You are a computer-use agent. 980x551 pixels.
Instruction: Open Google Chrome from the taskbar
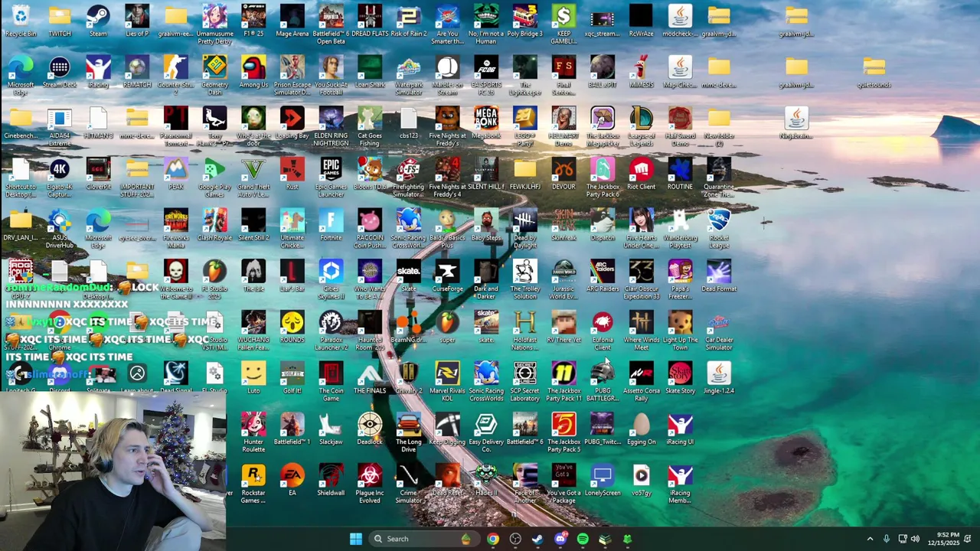493,539
